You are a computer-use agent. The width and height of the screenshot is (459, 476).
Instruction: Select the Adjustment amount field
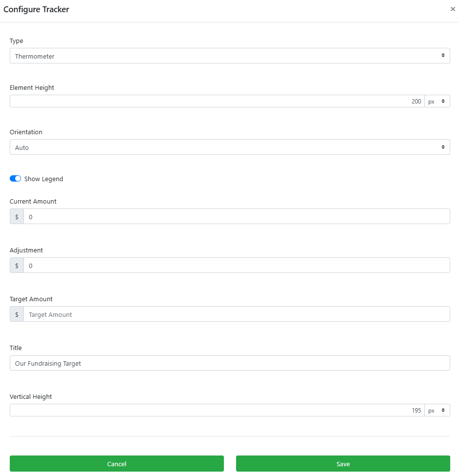[237, 265]
